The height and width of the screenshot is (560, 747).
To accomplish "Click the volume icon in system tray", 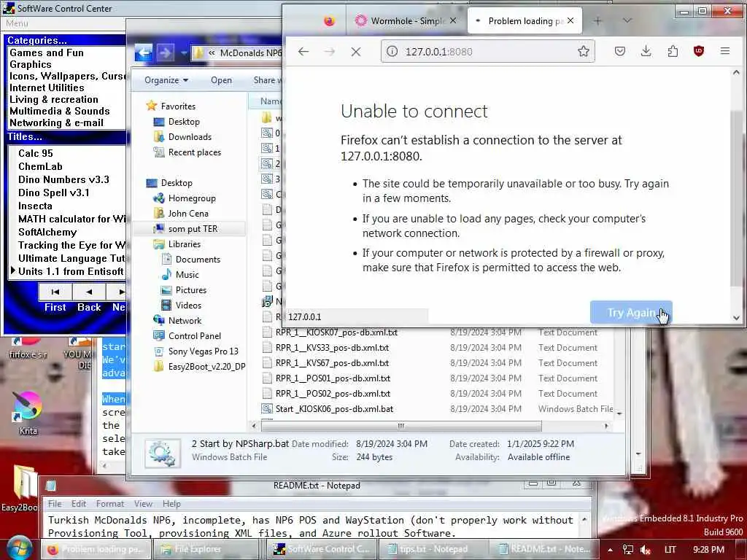I will [x=646, y=550].
